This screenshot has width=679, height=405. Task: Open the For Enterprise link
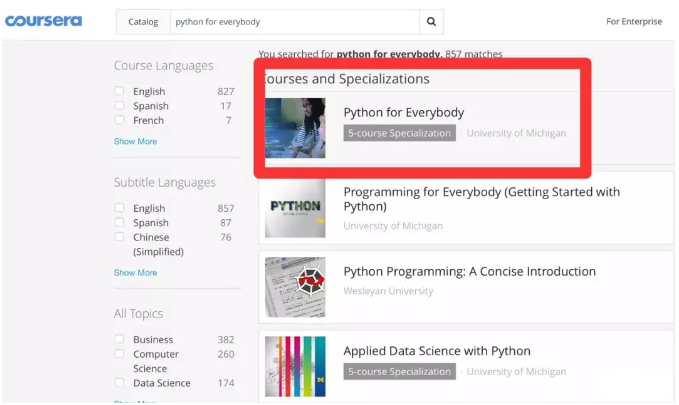click(633, 21)
